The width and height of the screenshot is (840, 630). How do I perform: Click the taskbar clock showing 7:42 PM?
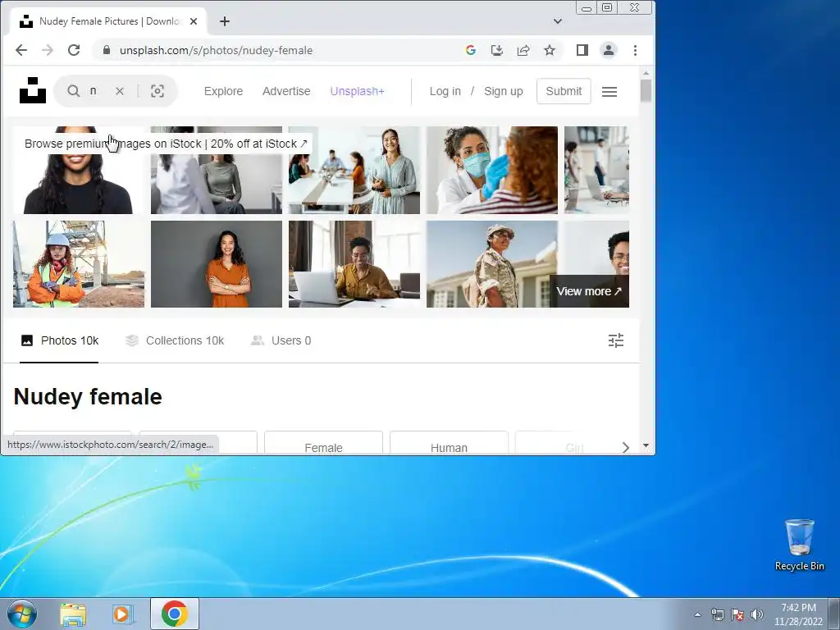(x=798, y=614)
